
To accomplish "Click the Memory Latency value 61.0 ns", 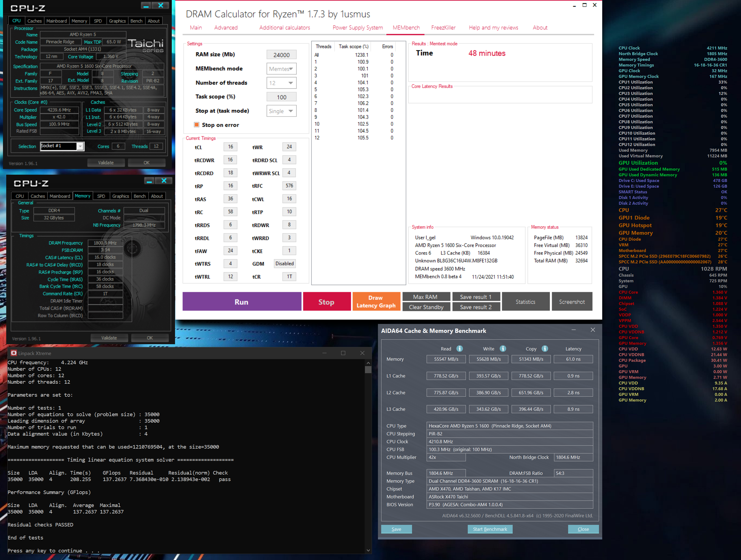I will [x=573, y=359].
